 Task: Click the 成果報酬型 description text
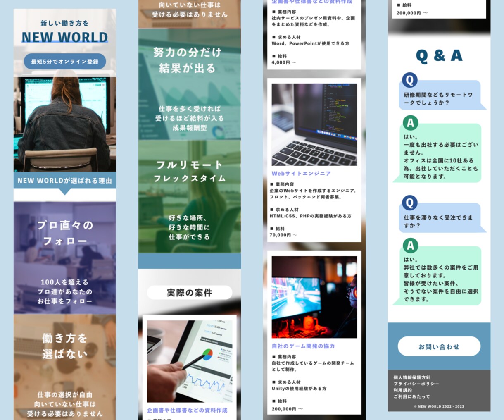tap(190, 128)
